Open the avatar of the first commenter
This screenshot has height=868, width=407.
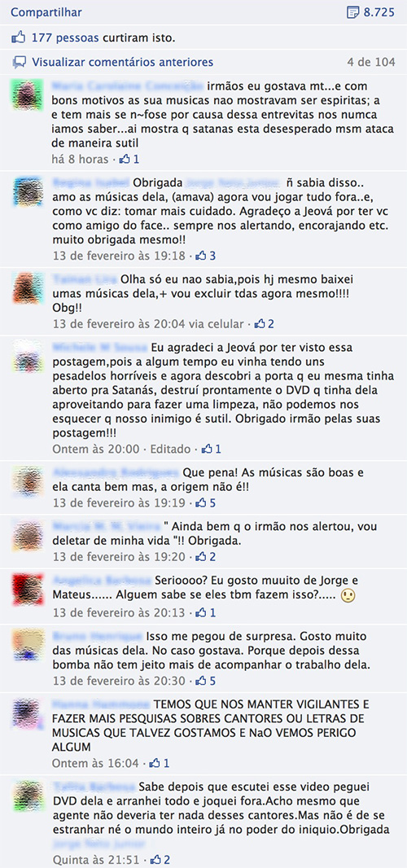28,94
